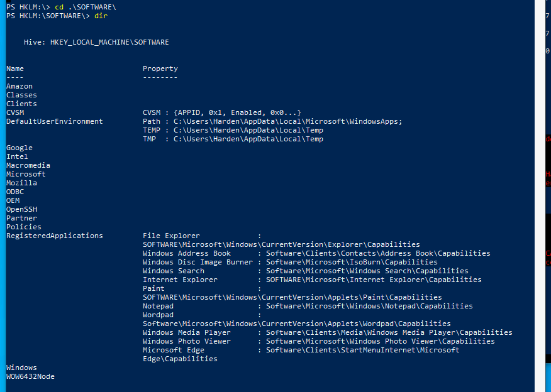The height and width of the screenshot is (392, 551).
Task: Click the Microsoft registry key name
Action: coord(26,174)
